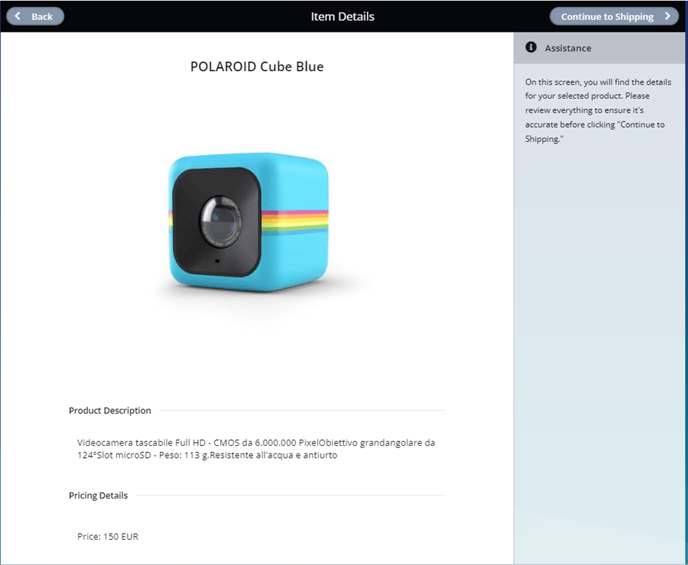Click the Assistance info icon
Viewport: 688px width, 565px height.
click(x=531, y=47)
